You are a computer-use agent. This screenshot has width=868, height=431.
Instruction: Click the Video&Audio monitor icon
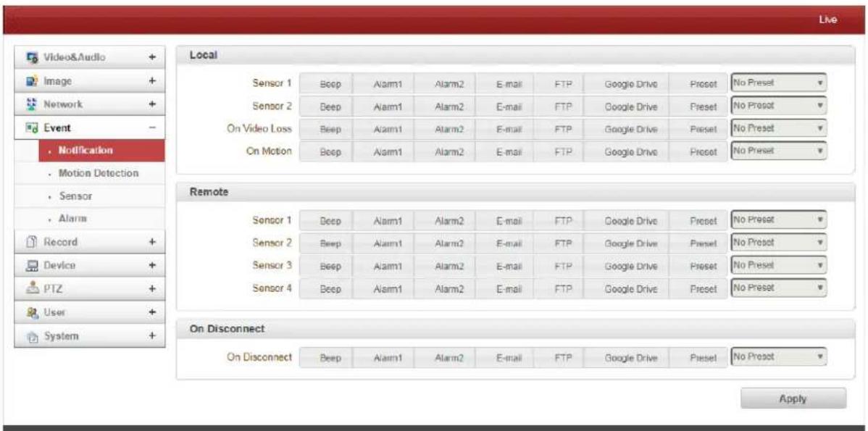pos(31,57)
